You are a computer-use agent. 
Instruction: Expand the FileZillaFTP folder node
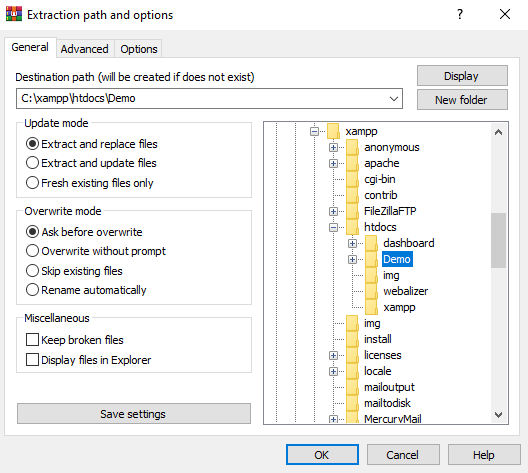(333, 211)
